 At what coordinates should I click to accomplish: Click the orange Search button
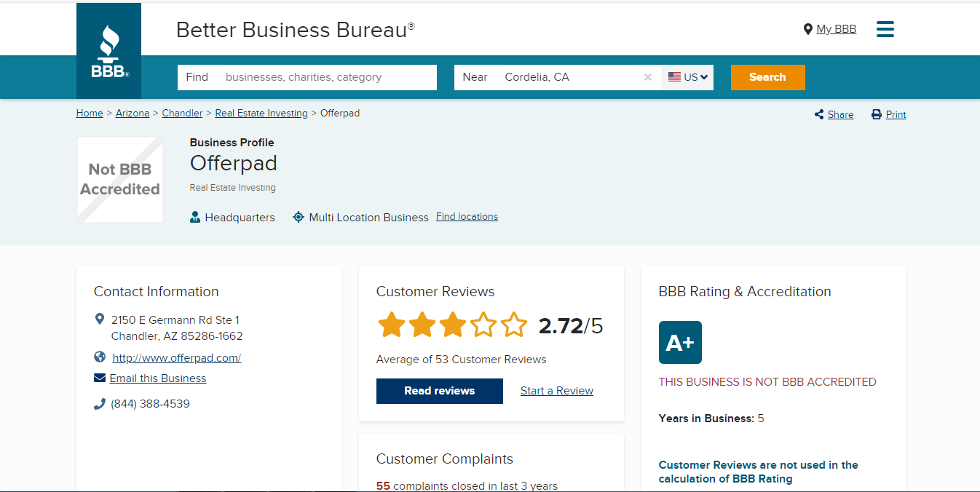[767, 76]
